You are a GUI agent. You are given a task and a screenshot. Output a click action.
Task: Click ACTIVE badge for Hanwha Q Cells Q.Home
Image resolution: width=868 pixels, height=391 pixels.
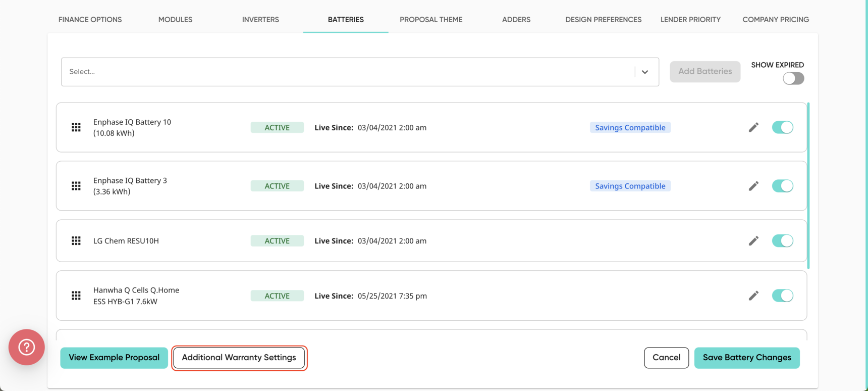pos(277,296)
